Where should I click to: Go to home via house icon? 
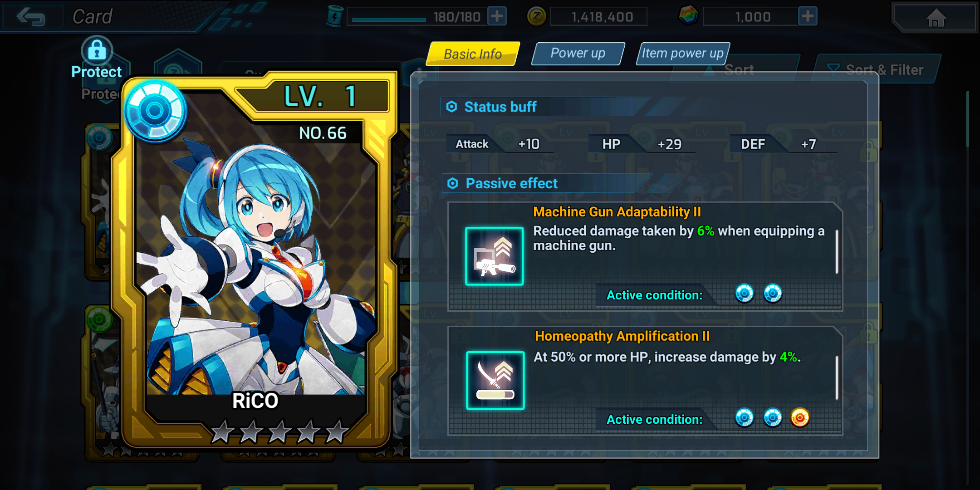click(x=936, y=18)
